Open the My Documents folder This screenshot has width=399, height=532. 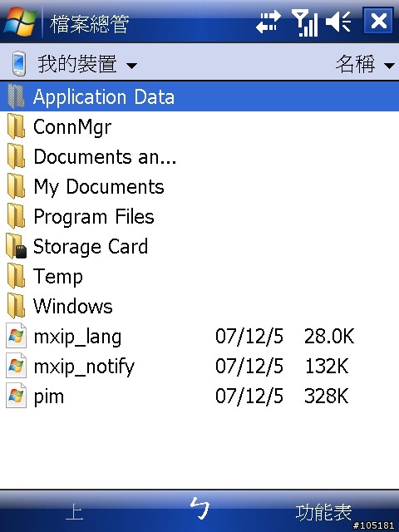199,186
